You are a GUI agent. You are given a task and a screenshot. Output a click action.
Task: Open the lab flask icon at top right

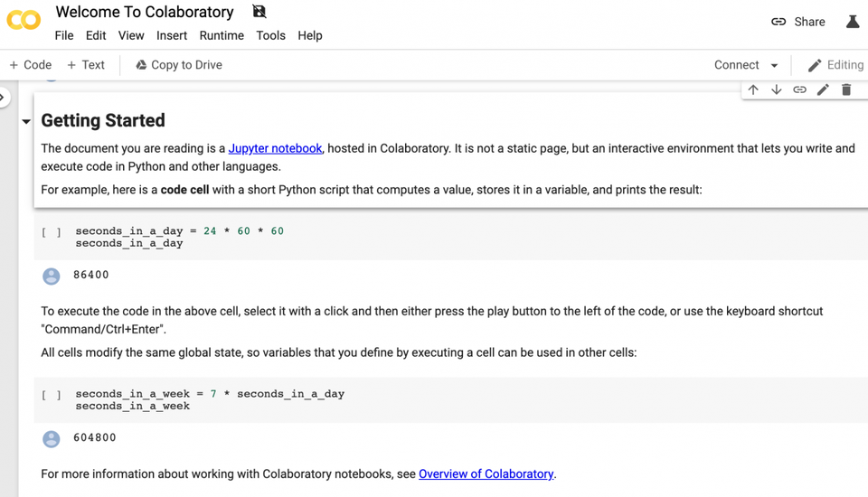tap(853, 22)
